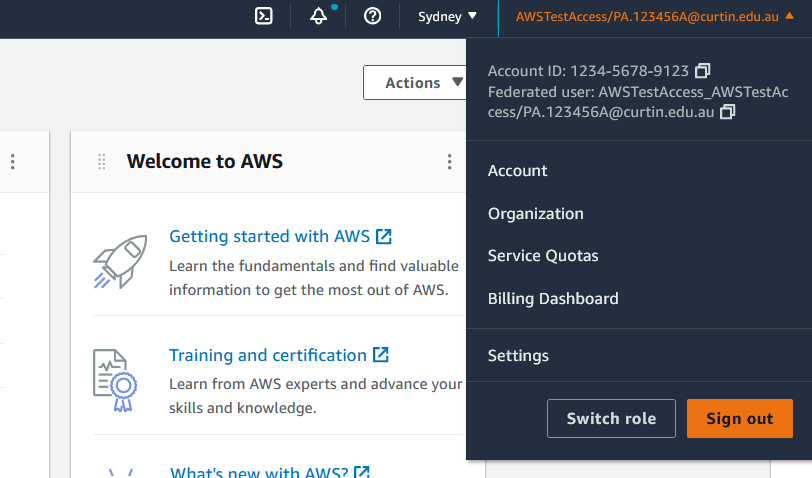Expand the Actions dropdown
The height and width of the screenshot is (478, 812).
tap(416, 82)
